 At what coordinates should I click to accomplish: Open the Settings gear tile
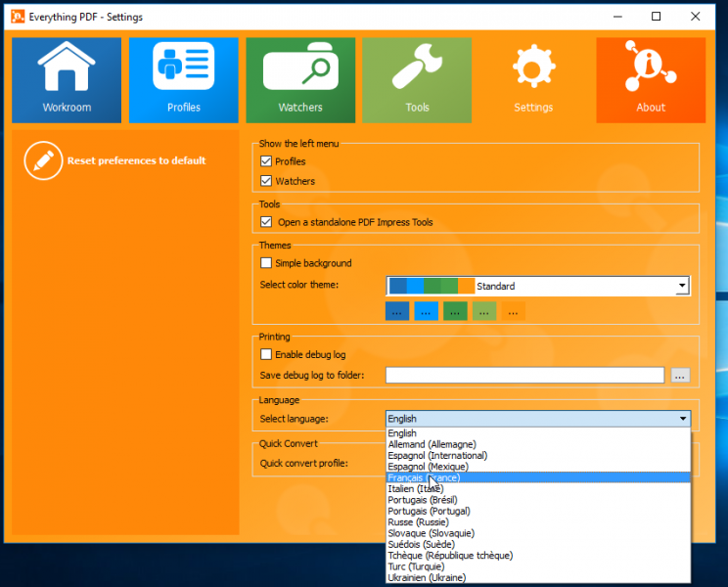533,80
